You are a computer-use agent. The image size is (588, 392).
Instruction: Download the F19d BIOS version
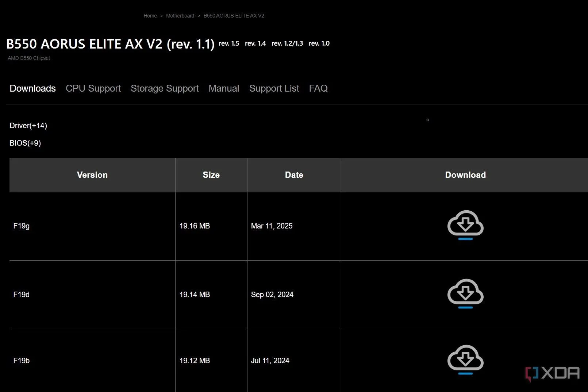pyautogui.click(x=465, y=293)
